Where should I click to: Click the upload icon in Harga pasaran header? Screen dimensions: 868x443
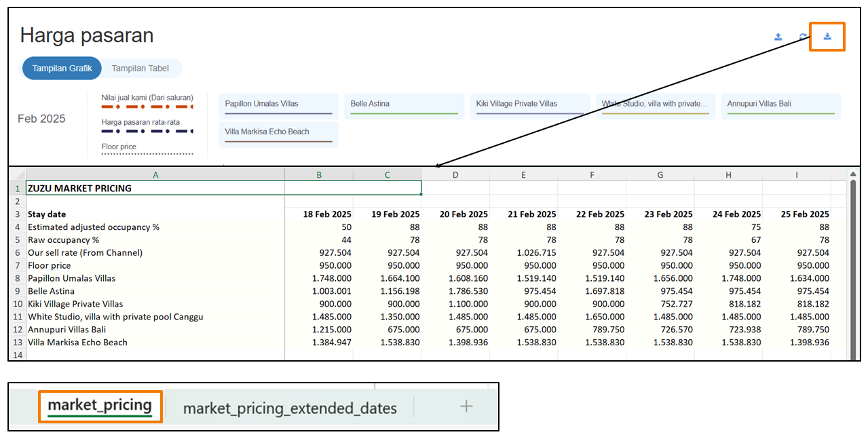778,37
